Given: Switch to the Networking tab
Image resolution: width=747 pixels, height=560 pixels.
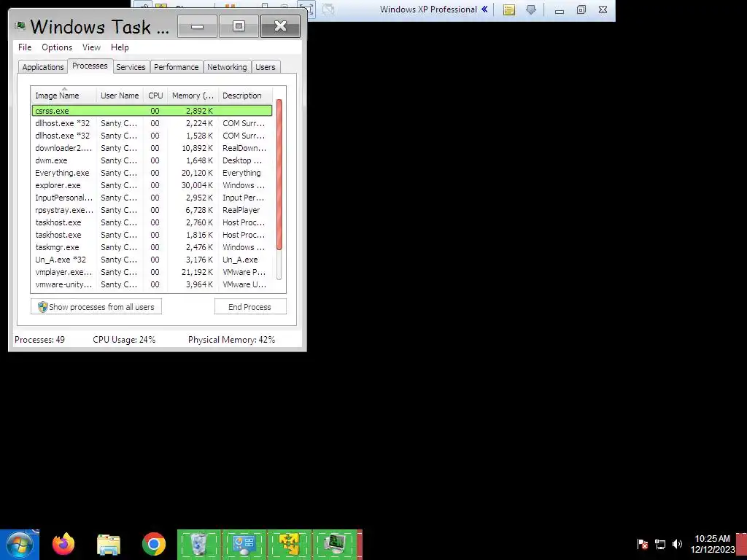Looking at the screenshot, I should click(227, 67).
